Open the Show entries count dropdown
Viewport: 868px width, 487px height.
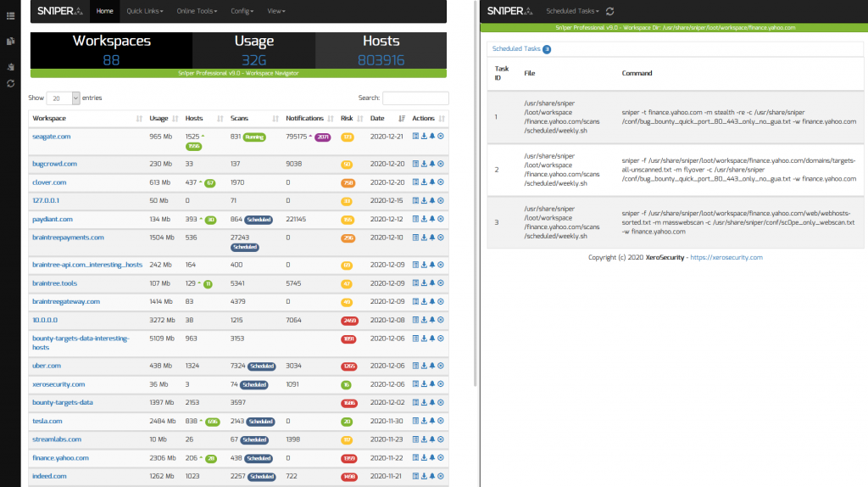[64, 98]
